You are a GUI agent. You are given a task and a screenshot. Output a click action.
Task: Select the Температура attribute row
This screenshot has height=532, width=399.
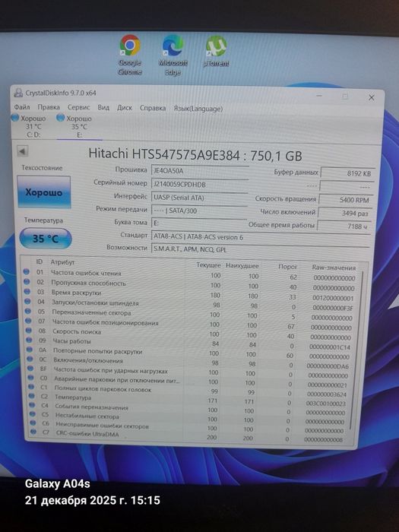[x=189, y=399]
